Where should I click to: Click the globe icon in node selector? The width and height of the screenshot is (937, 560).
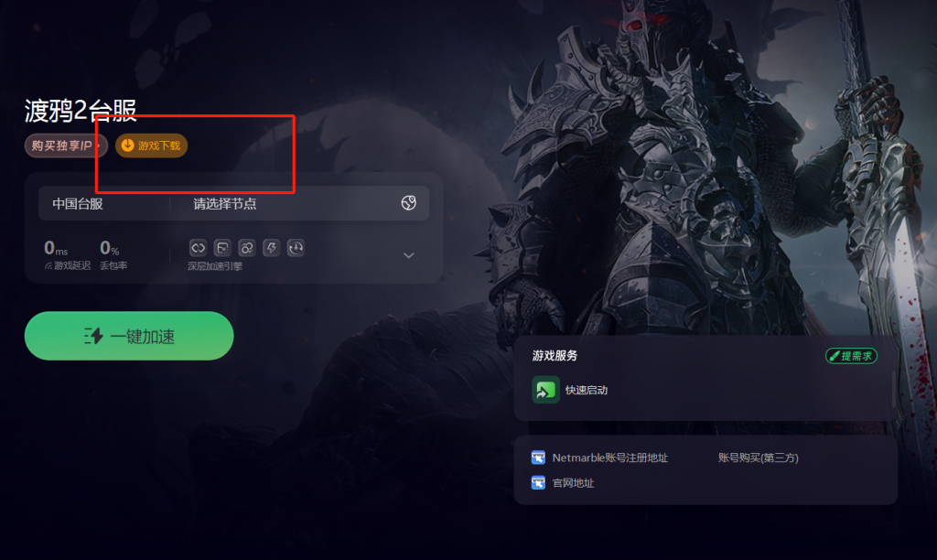409,203
